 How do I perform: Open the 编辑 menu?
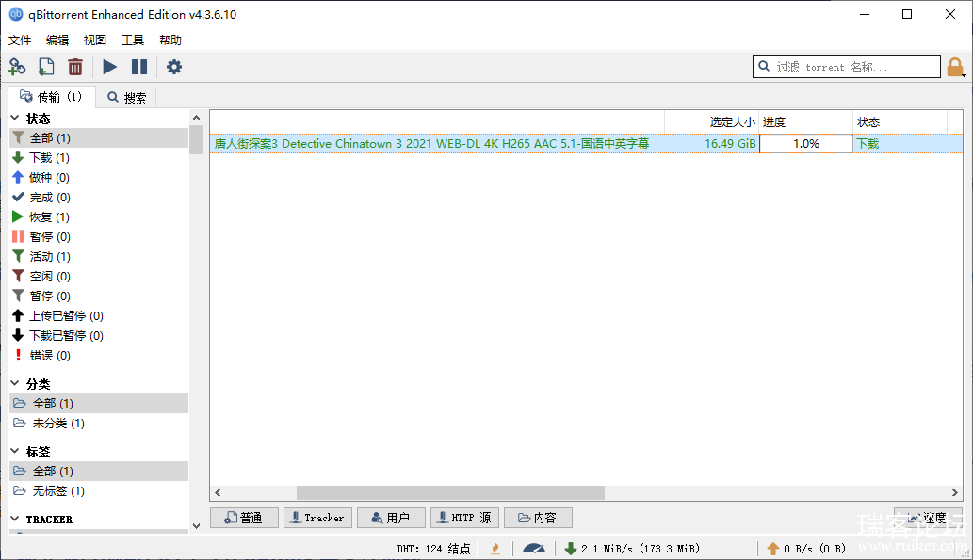[x=57, y=40]
